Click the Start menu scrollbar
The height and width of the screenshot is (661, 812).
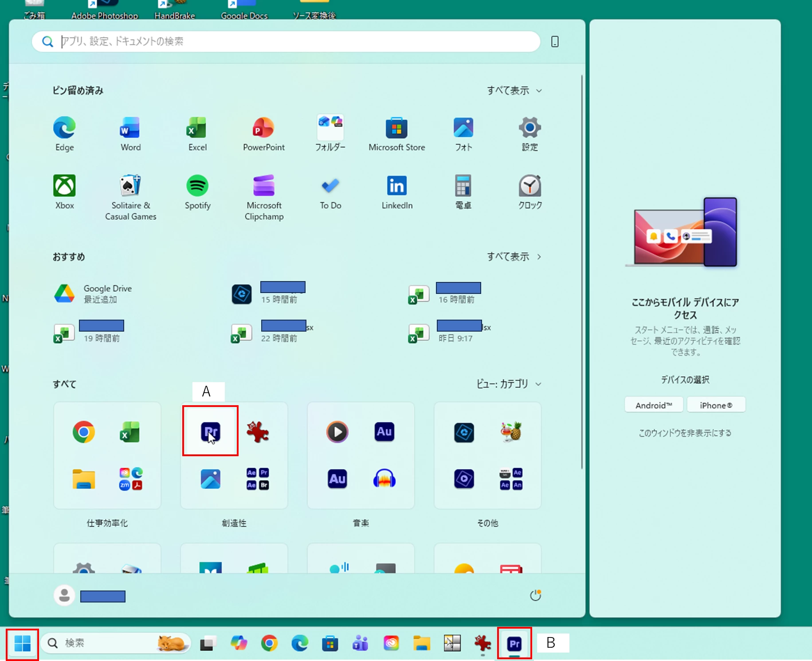(582, 271)
